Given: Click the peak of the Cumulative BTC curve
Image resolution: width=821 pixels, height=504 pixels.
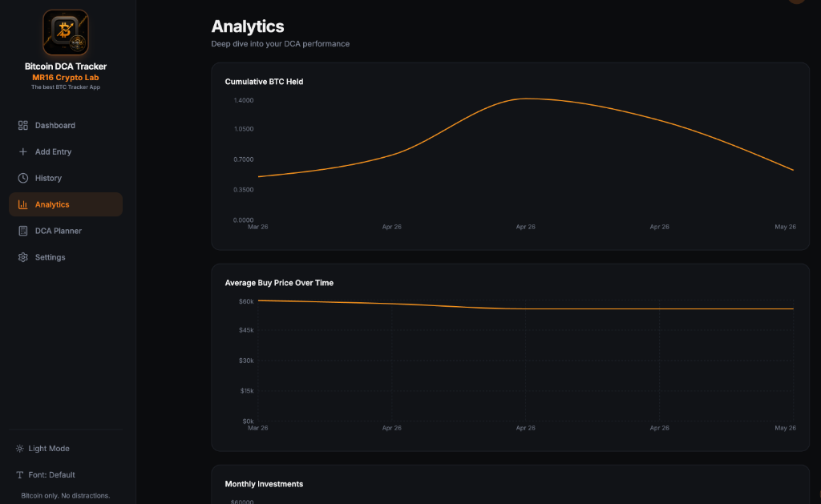Looking at the screenshot, I should [x=526, y=99].
